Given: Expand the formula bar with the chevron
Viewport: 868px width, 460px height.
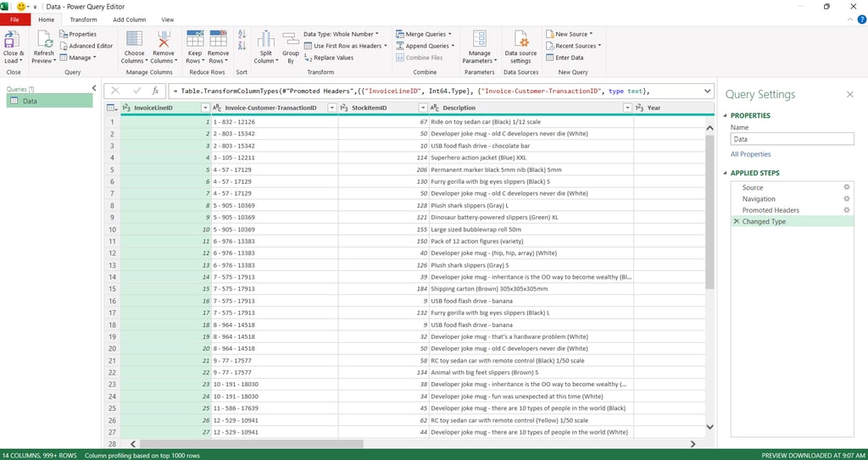Looking at the screenshot, I should coord(707,91).
